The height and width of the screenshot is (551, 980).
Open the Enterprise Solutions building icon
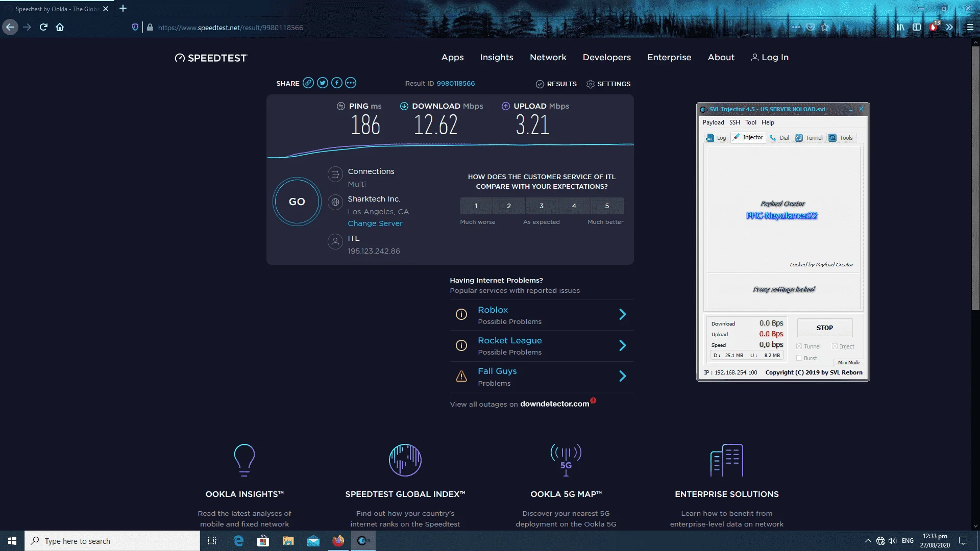tap(727, 460)
